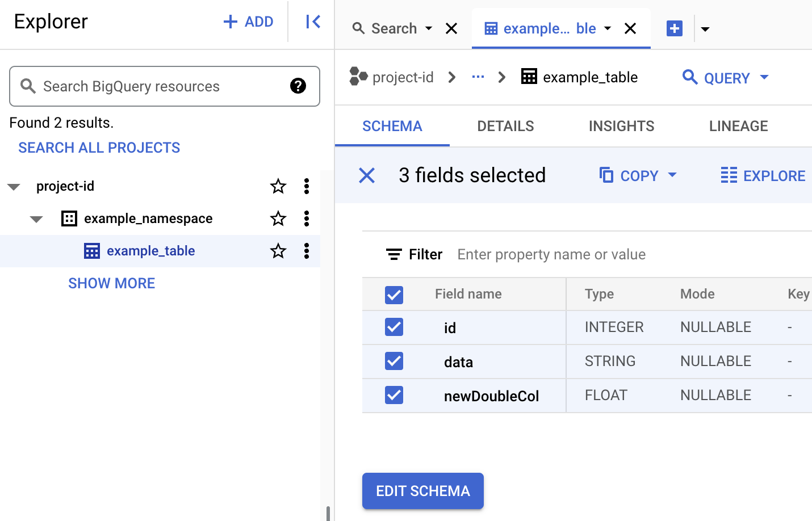Open the QUERY dropdown

point(764,77)
